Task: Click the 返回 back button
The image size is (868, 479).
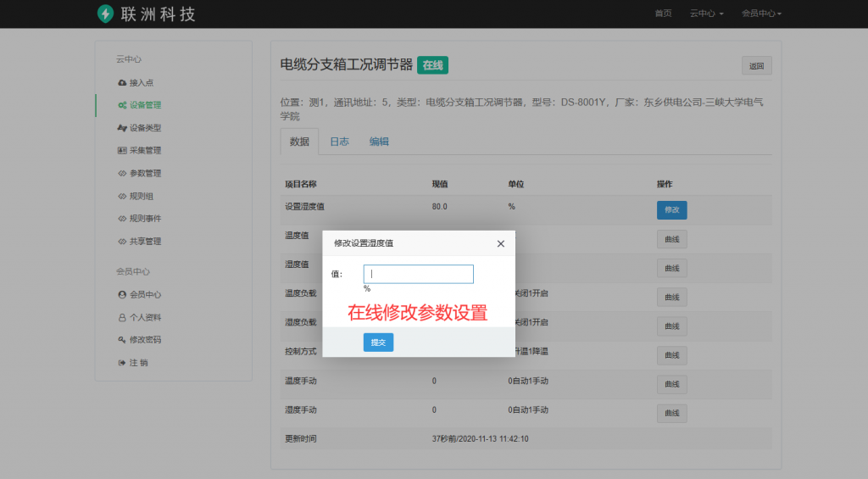Action: (756, 66)
